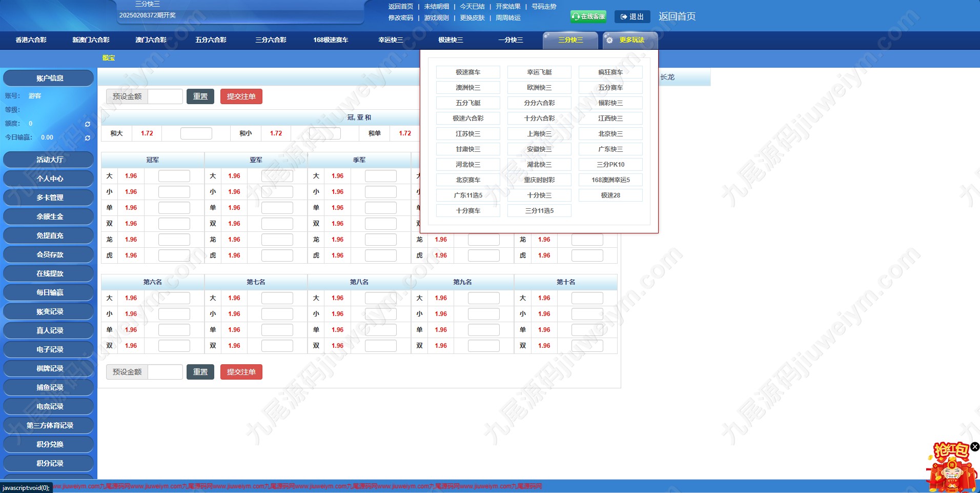Choose 疯狂赛车 from more-games menu
Screen dimensions: 980x493
click(x=610, y=72)
